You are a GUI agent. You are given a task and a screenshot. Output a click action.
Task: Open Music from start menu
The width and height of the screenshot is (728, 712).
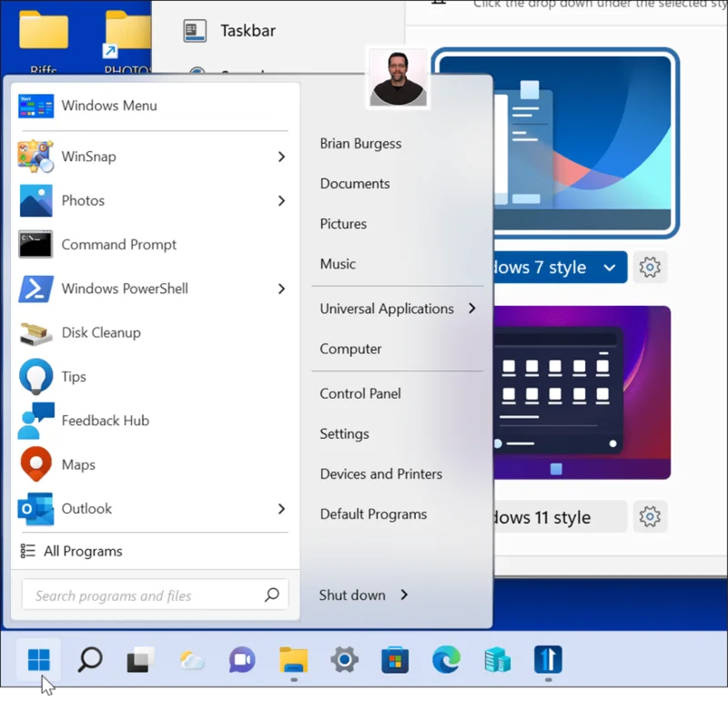[338, 264]
